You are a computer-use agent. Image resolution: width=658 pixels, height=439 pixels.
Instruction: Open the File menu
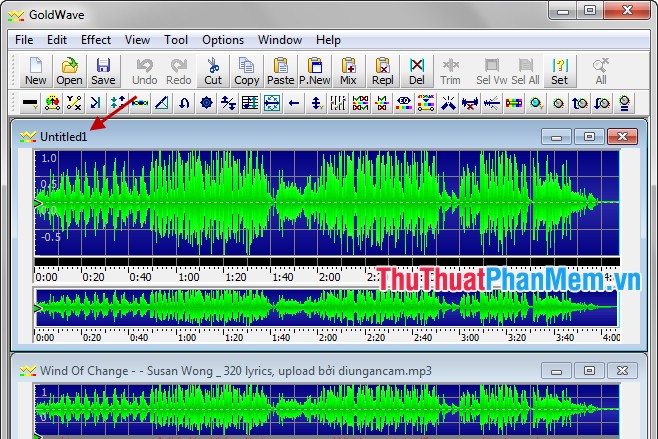coord(24,40)
